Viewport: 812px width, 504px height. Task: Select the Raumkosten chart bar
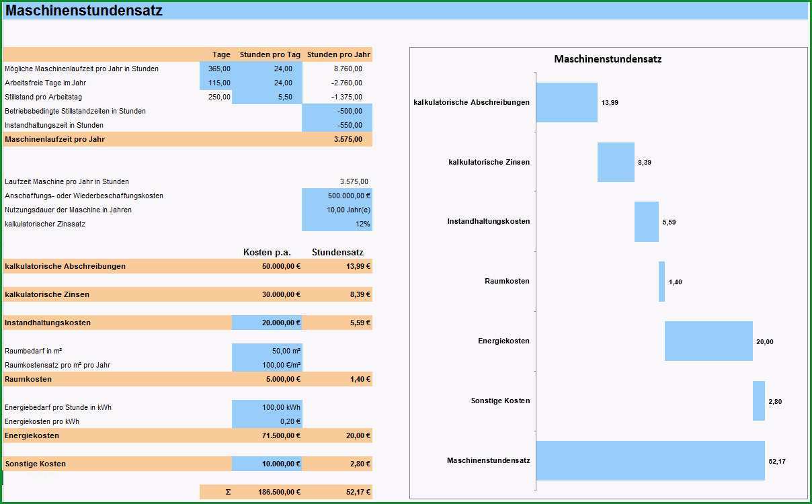coord(661,282)
